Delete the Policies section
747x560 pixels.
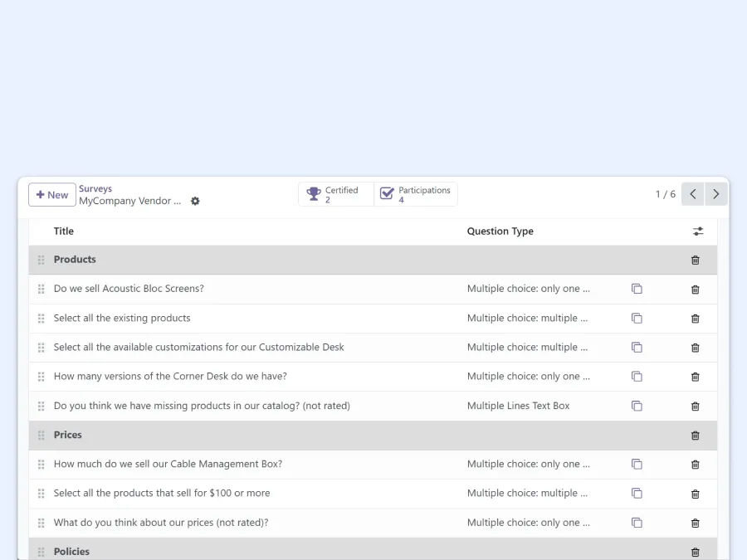pyautogui.click(x=695, y=551)
